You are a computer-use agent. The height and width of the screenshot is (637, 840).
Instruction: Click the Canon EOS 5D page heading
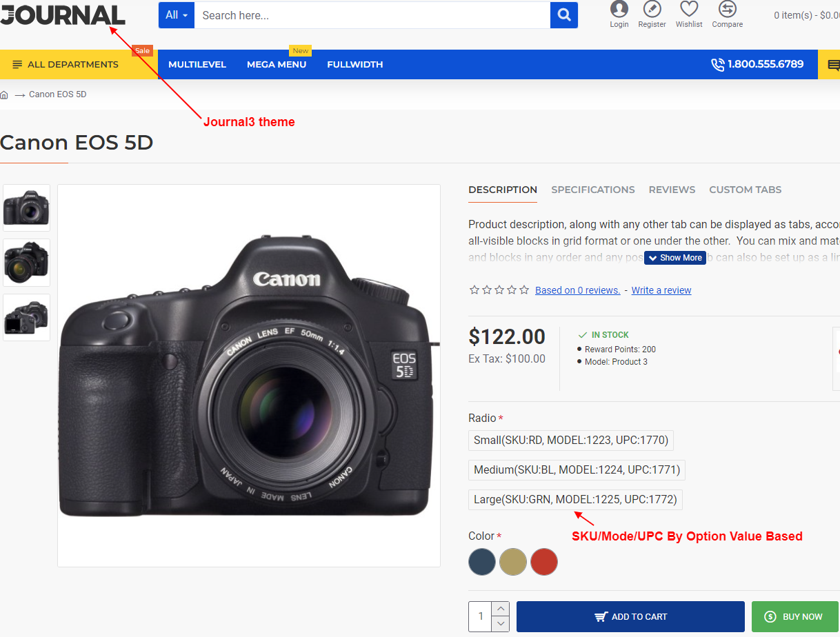coord(77,143)
